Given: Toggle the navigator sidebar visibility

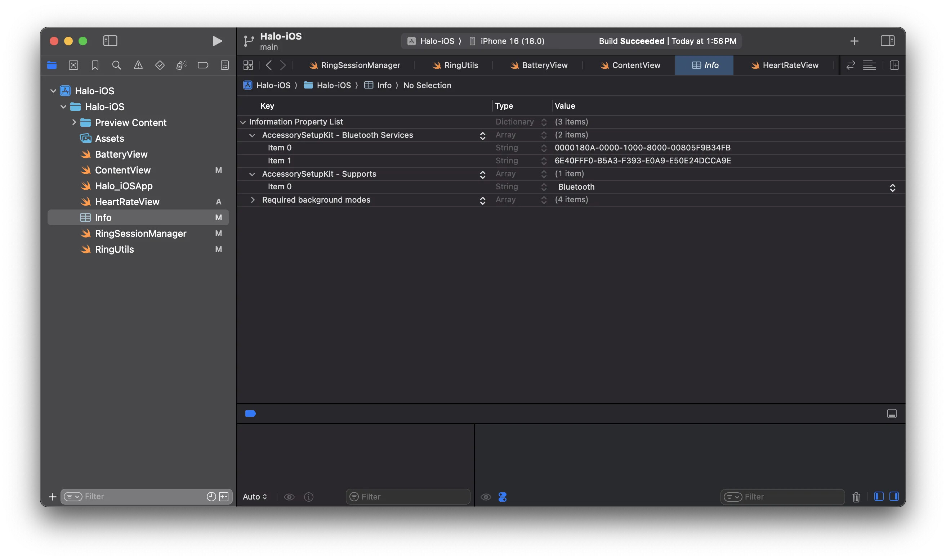Looking at the screenshot, I should click(110, 41).
